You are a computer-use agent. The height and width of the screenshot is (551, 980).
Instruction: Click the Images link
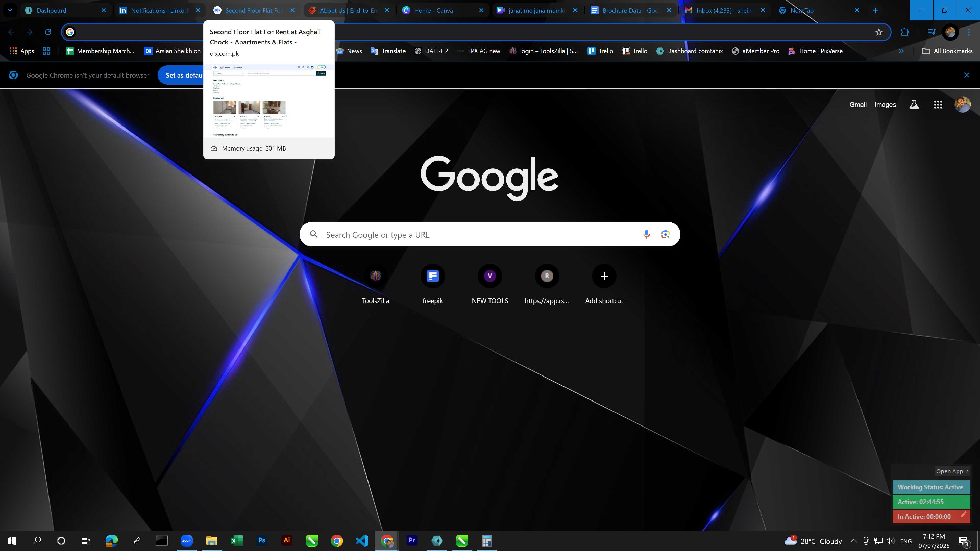tap(885, 105)
